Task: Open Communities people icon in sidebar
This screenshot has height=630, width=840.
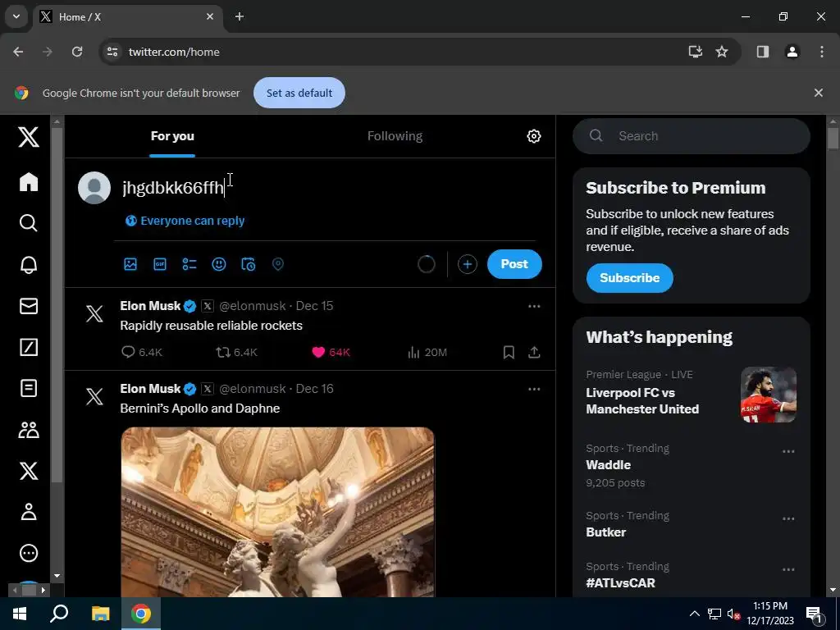Action: (29, 430)
